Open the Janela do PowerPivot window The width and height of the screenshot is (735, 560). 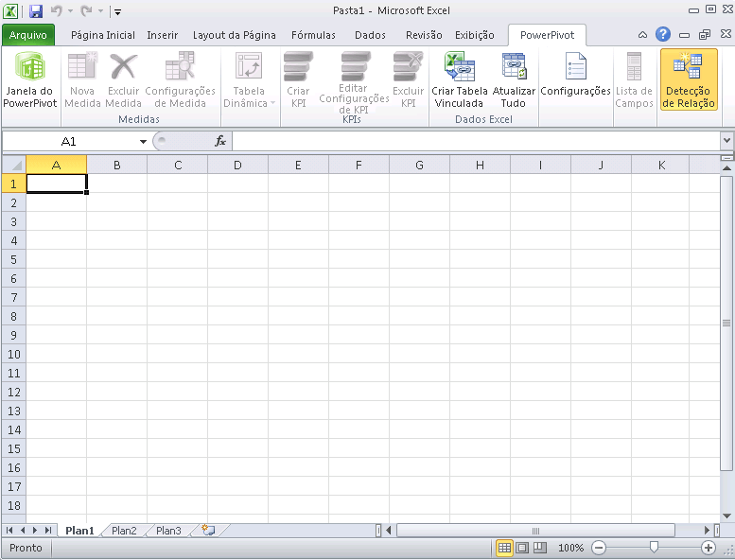(30, 79)
